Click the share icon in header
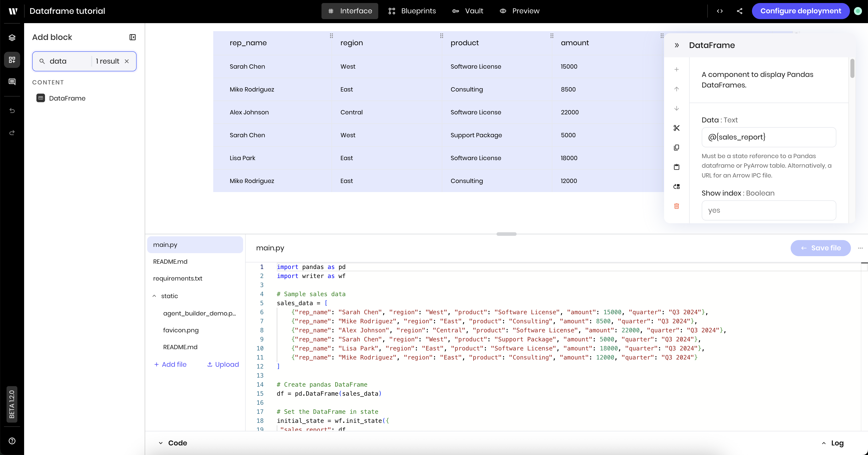The image size is (868, 455). click(x=740, y=11)
